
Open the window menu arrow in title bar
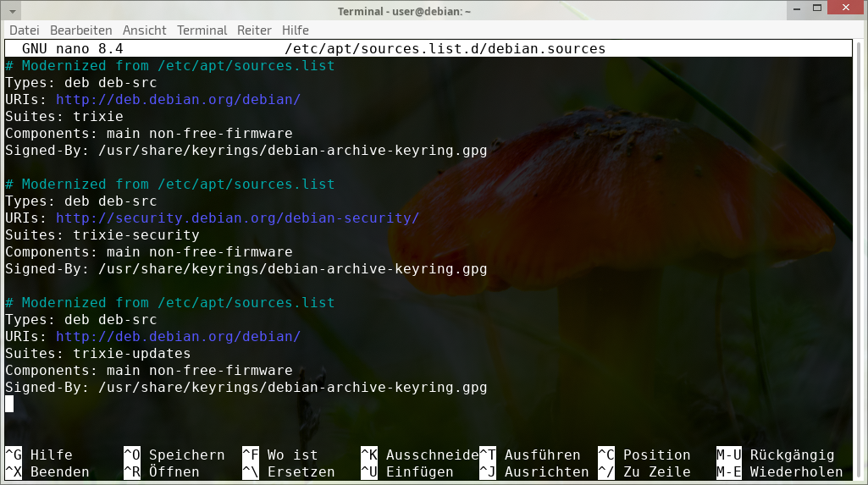click(11, 11)
